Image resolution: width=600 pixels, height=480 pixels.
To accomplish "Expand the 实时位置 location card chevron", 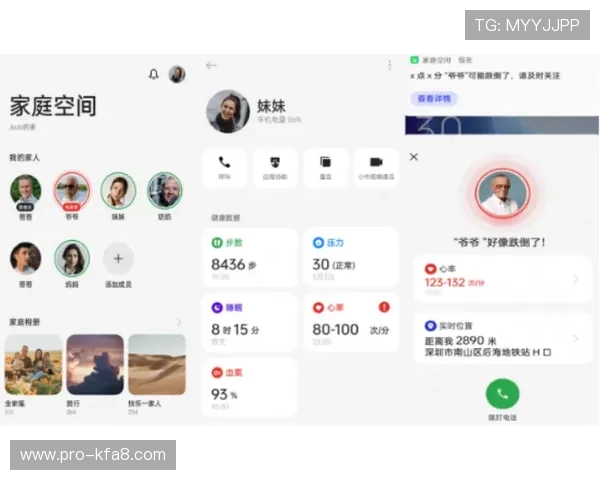I will (576, 338).
